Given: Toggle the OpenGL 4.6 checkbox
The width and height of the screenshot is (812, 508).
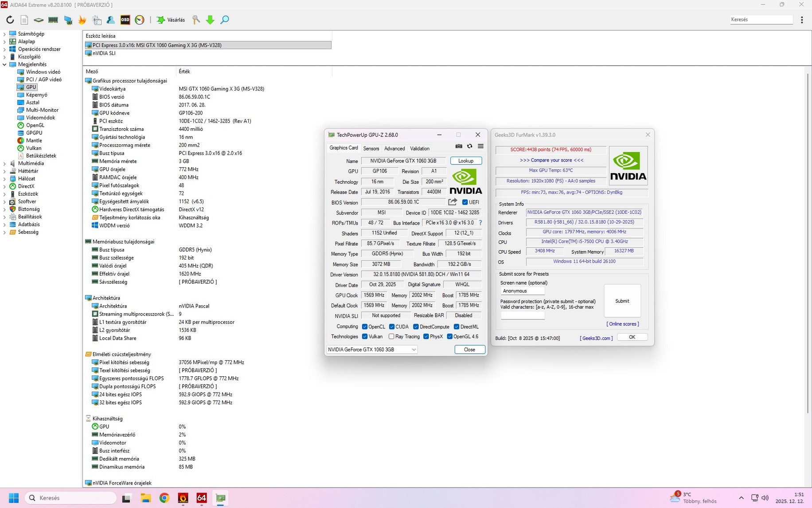Looking at the screenshot, I should click(449, 337).
